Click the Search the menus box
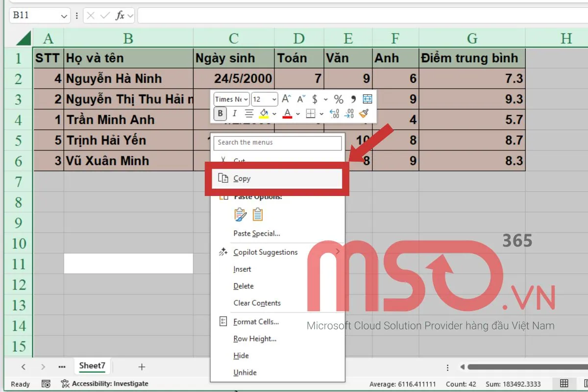588x392 pixels. tap(277, 143)
